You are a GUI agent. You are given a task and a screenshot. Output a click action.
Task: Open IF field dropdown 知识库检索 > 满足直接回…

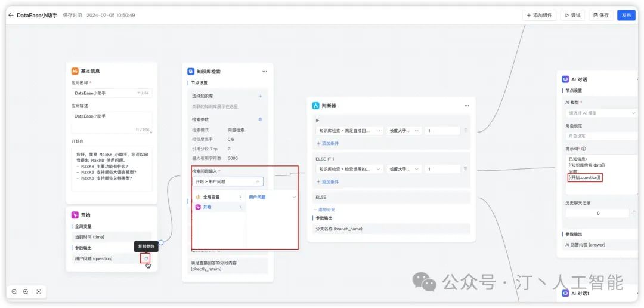pyautogui.click(x=349, y=130)
